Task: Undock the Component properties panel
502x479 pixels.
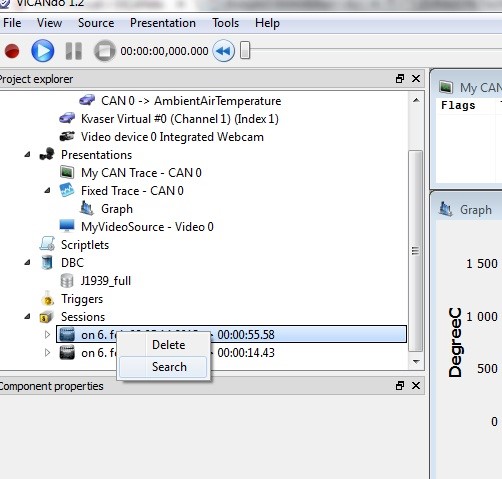Action: coord(400,386)
